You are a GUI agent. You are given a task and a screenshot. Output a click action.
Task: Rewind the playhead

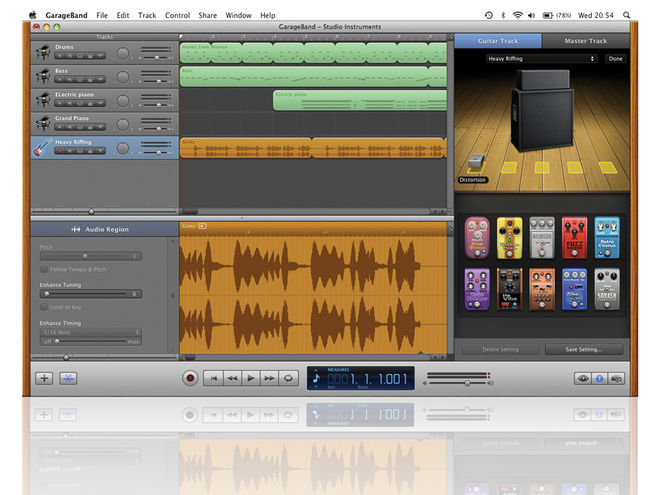tap(232, 378)
